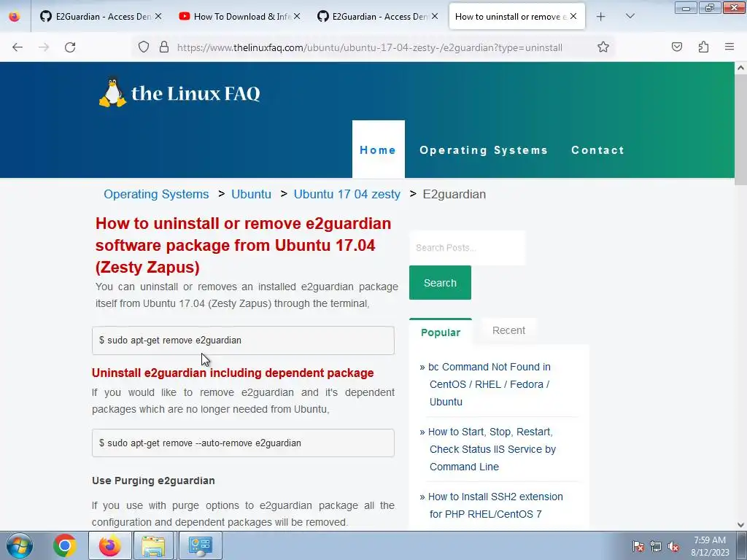Save page to Pocket icon
This screenshot has height=560, width=747.
coord(677,47)
